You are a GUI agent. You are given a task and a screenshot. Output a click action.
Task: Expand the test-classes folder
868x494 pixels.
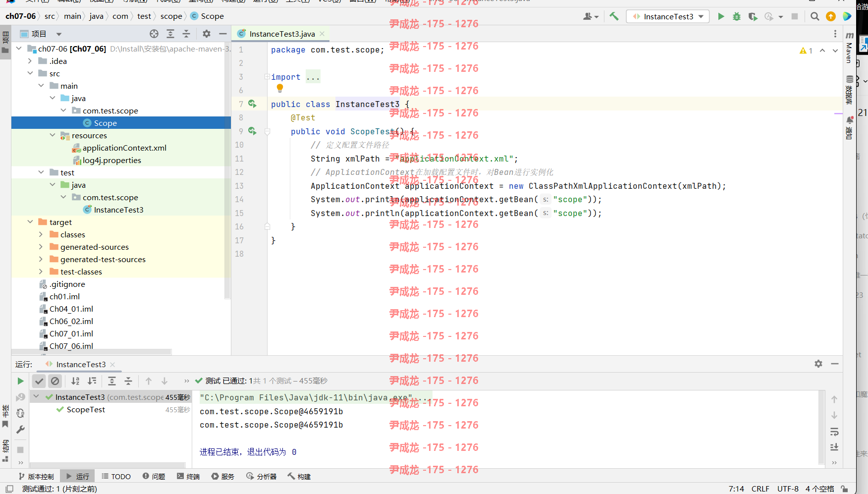click(x=41, y=272)
